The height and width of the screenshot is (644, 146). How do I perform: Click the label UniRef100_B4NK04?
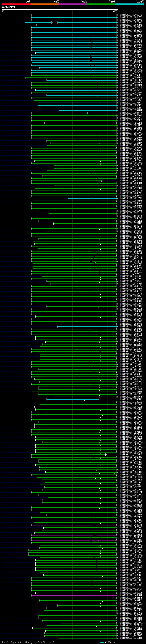pyautogui.click(x=131, y=548)
